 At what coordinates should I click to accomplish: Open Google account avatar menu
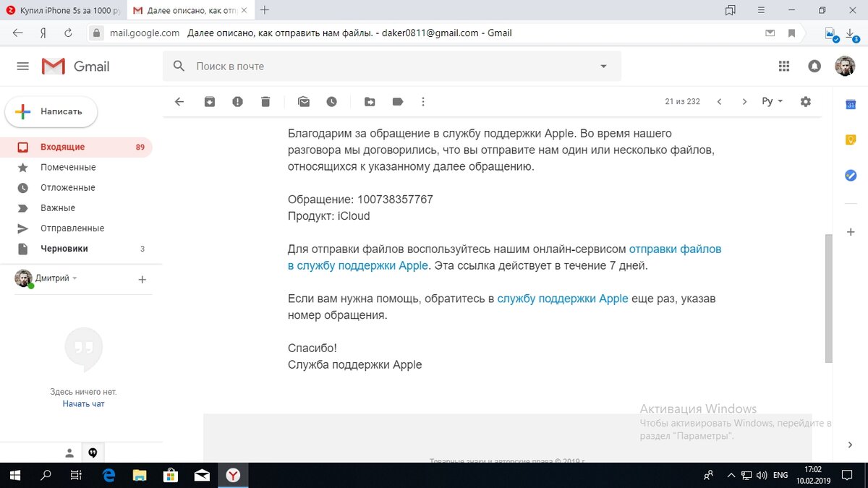(844, 67)
